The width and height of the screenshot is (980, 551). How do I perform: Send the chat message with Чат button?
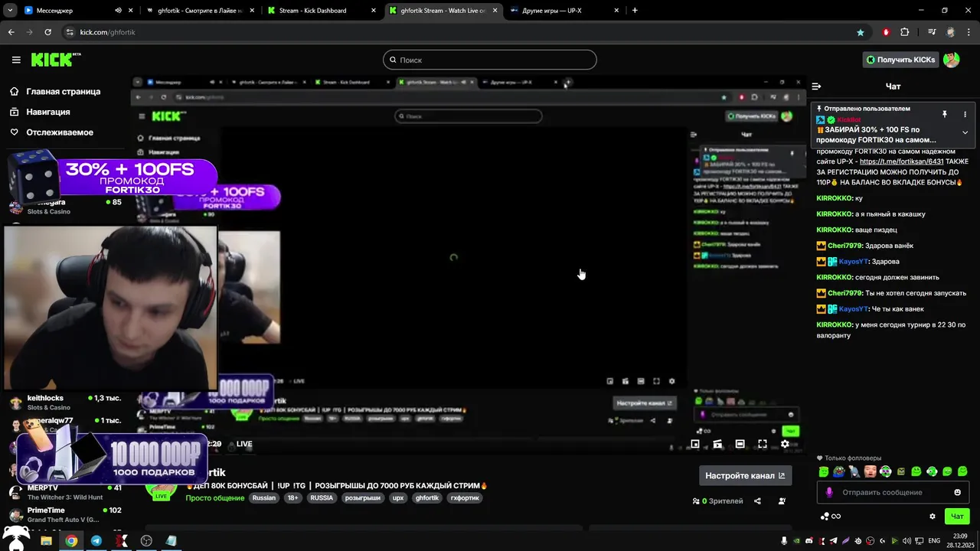pyautogui.click(x=957, y=517)
